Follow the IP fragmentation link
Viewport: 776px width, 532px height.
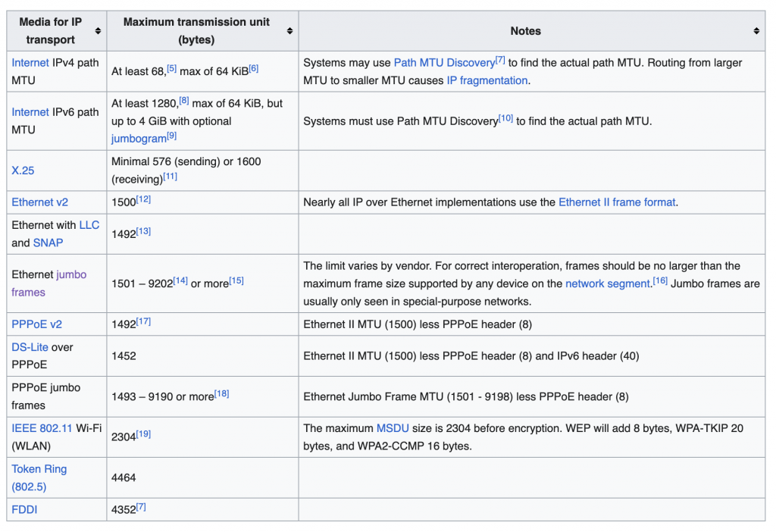point(487,80)
